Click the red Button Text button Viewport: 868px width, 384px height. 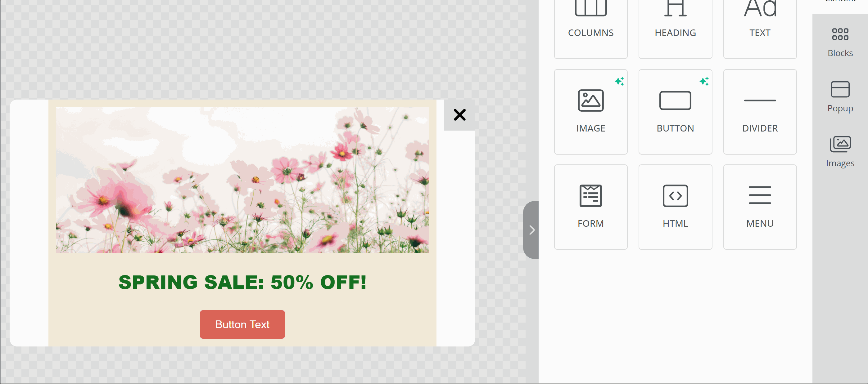click(x=242, y=324)
